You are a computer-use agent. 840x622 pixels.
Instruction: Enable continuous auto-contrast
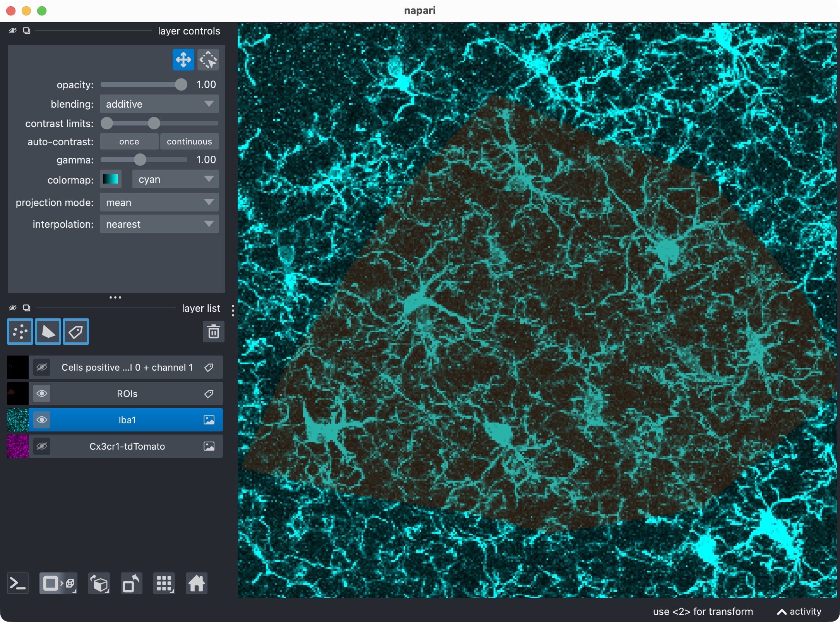click(190, 142)
